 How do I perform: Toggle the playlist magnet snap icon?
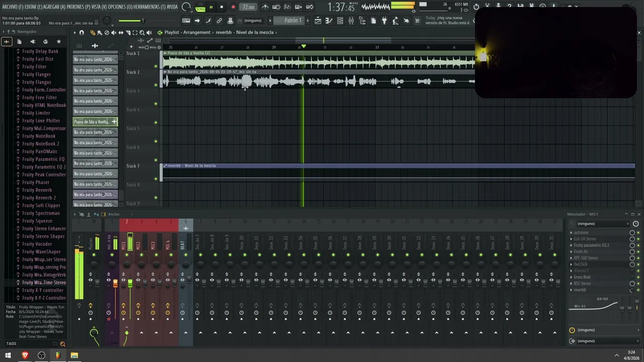pyautogui.click(x=82, y=33)
